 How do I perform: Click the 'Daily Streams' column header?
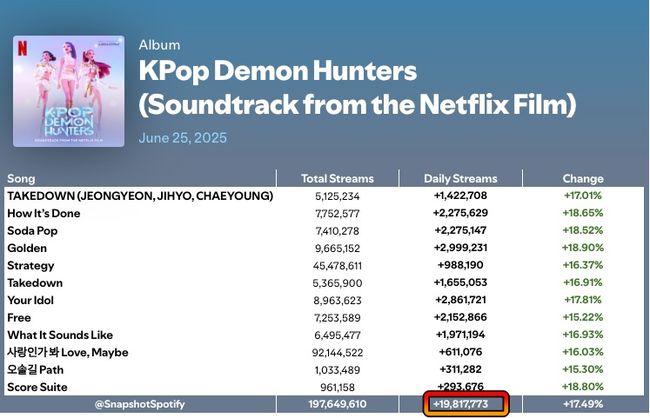(460, 179)
